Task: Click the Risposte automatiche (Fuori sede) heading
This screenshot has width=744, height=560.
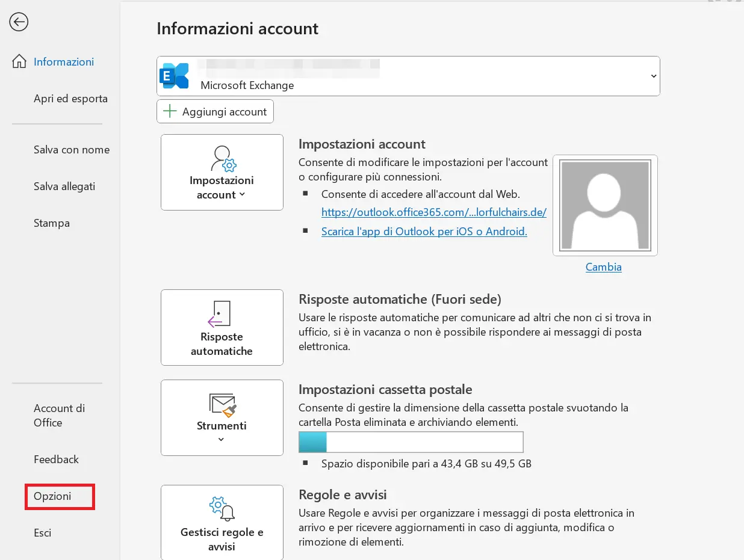Action: pos(400,299)
